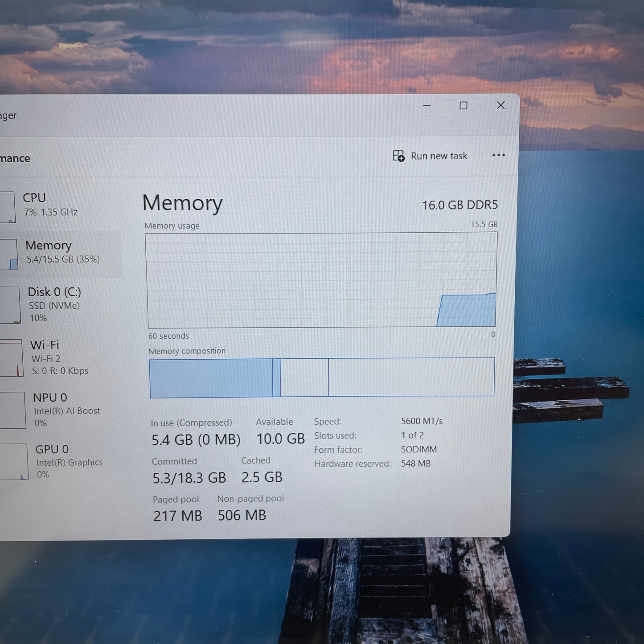This screenshot has width=644, height=644.
Task: Minimize the Task Manager window
Action: pos(427,106)
